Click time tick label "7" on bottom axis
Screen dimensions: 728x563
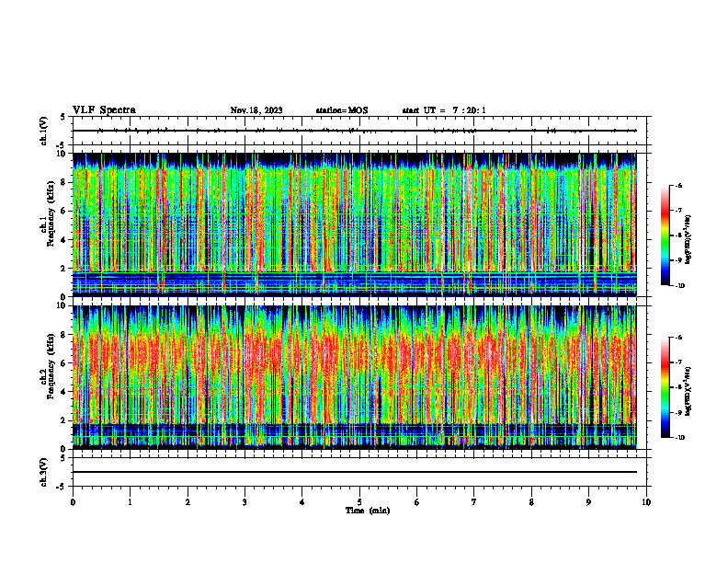tap(474, 502)
